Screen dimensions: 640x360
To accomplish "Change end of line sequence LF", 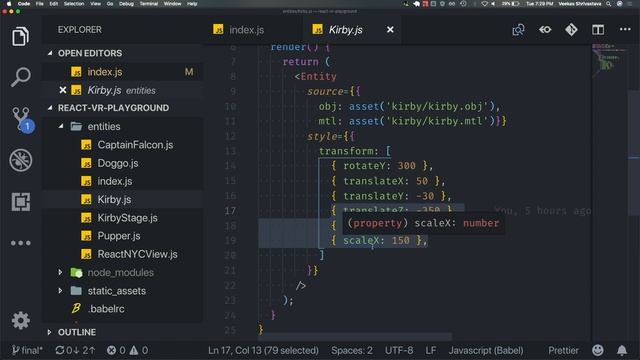I will tap(431, 350).
